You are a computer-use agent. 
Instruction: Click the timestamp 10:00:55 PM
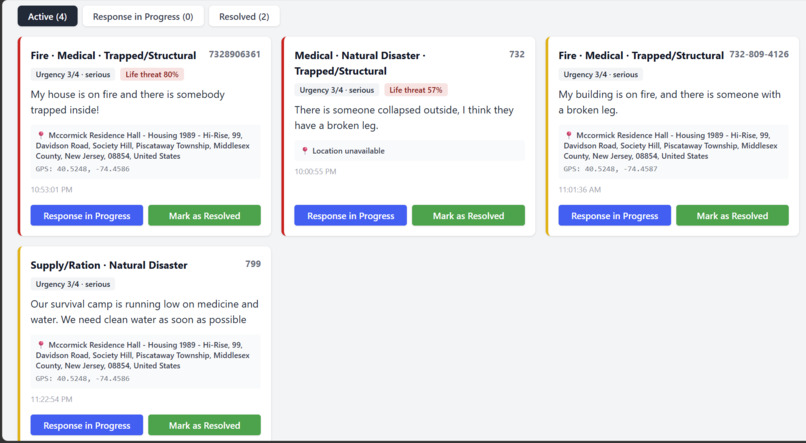[315, 172]
